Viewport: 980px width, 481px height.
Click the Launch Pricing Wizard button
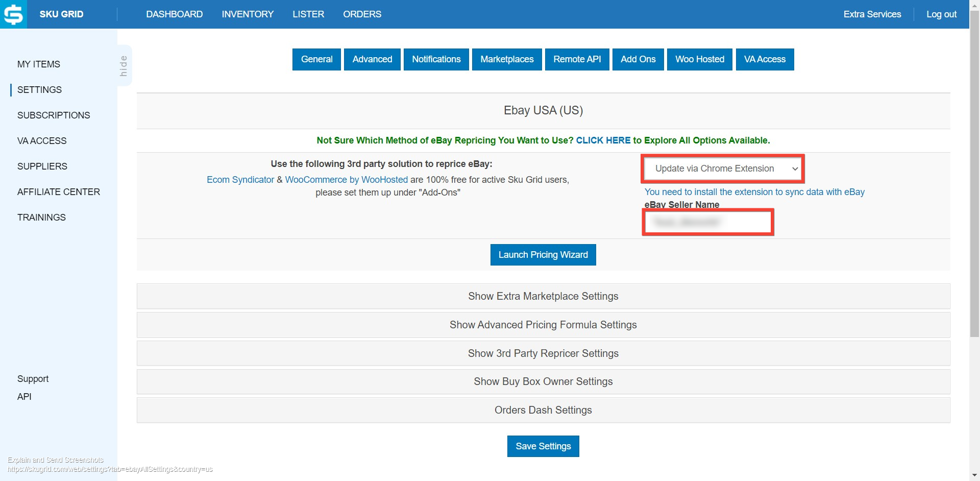(x=543, y=255)
